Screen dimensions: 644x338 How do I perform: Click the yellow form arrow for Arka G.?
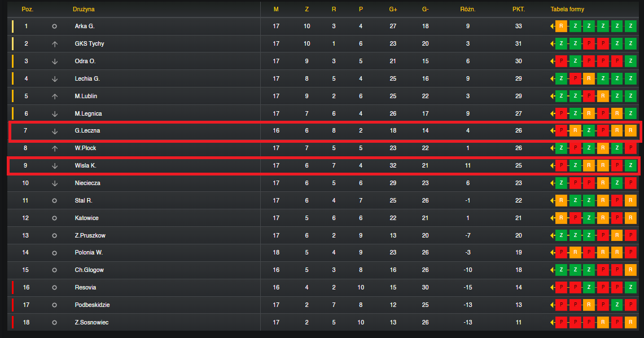point(553,27)
